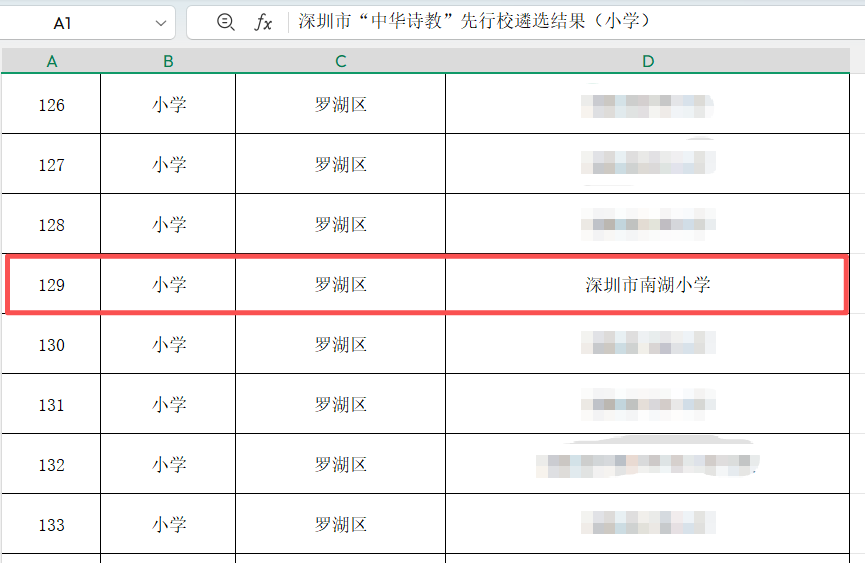
Task: Open the fx insert function icon
Action: 263,22
